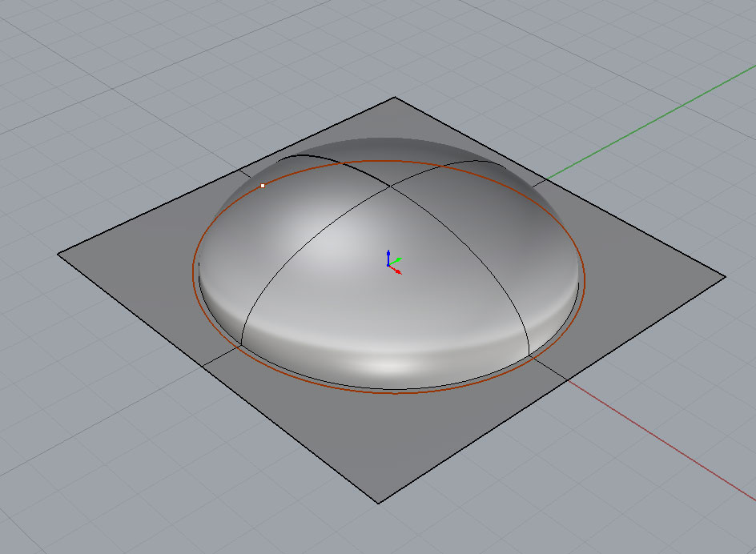Image resolution: width=756 pixels, height=554 pixels.
Task: Click the red X arrow of the origin axes icon
Action: [x=396, y=271]
